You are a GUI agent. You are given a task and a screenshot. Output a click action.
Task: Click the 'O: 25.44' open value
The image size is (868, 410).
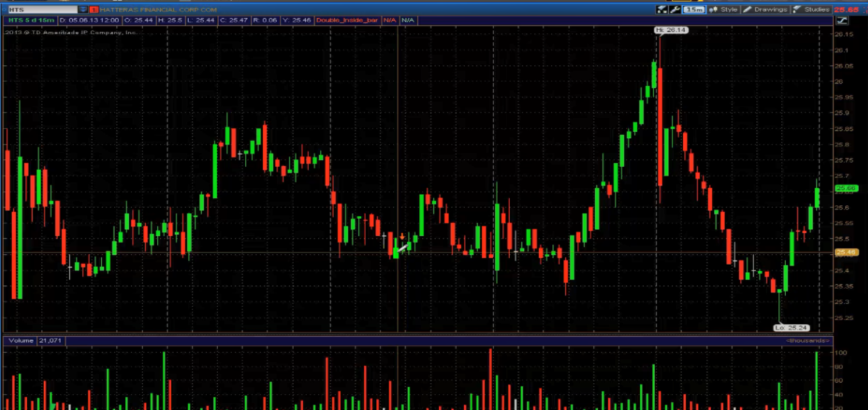click(139, 20)
